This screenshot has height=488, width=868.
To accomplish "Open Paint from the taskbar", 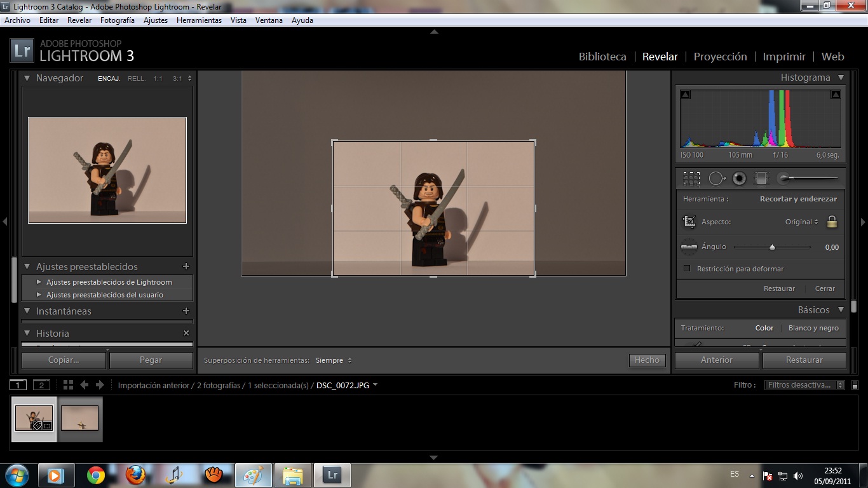I will 253,475.
